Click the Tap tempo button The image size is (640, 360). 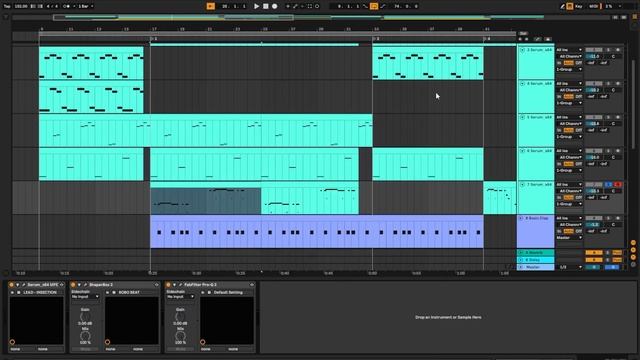click(x=7, y=6)
